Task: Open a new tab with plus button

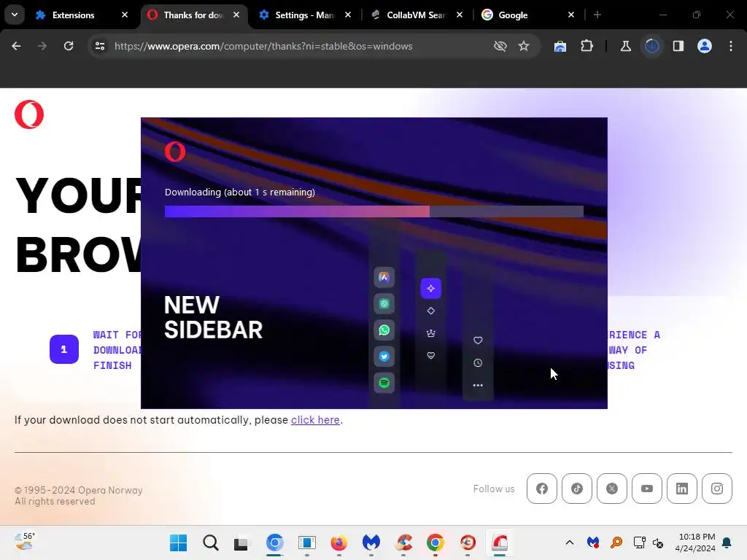Action: 597,15
